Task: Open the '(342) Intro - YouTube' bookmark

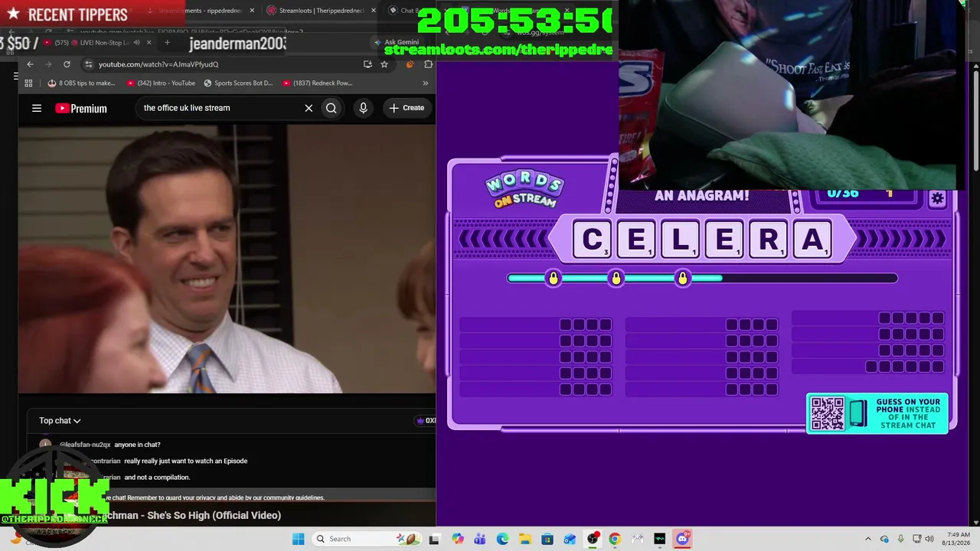Action: click(161, 83)
